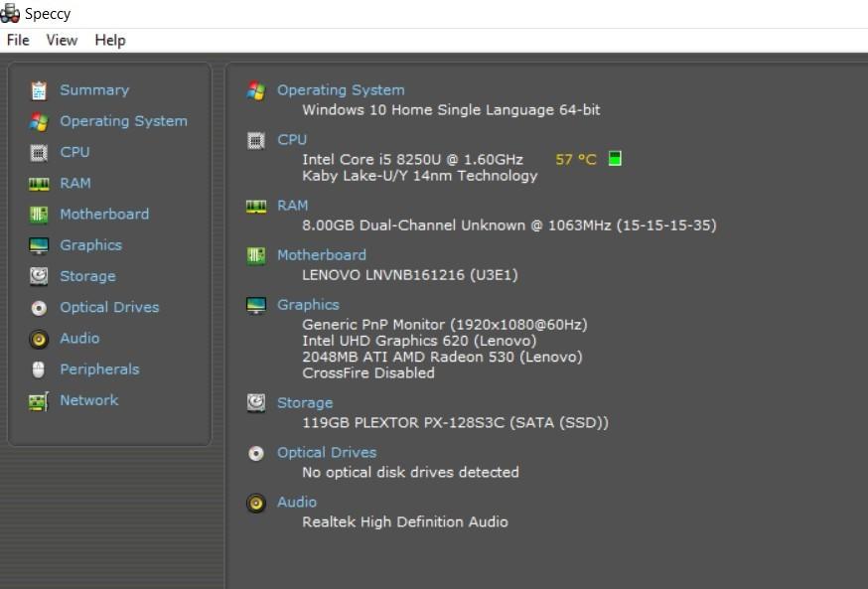Click "Windows 10 Home Single Language 64-bit" text
Viewport: 868px width, 589px height.
[x=451, y=109]
